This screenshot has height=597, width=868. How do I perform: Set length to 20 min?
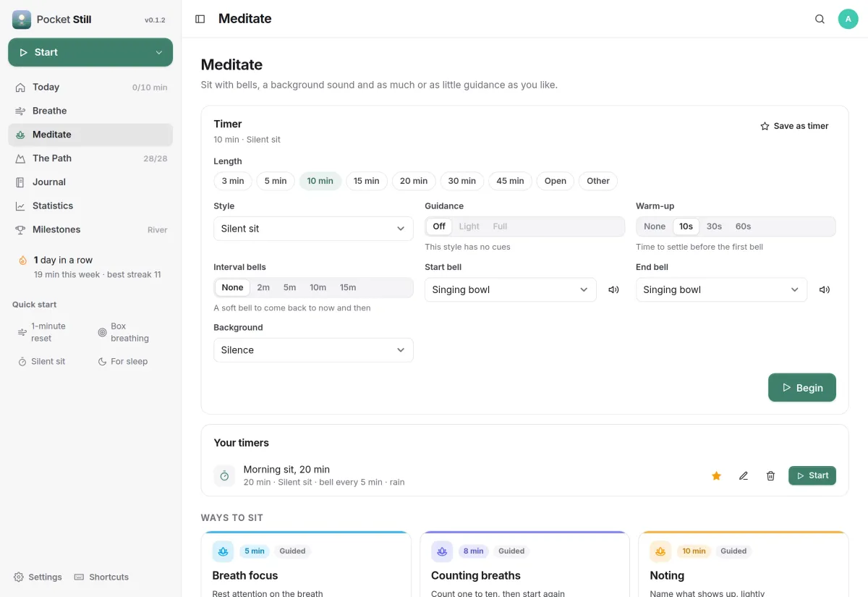point(414,181)
